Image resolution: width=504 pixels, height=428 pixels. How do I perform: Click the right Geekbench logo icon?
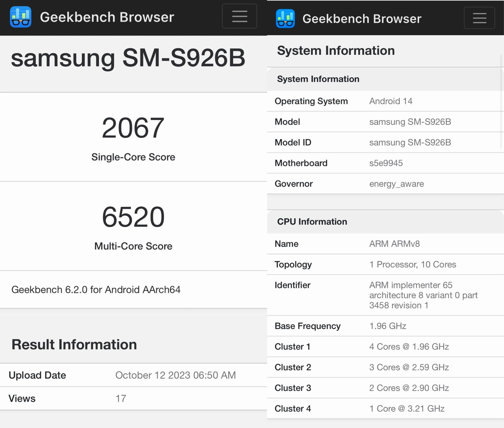[x=285, y=18]
